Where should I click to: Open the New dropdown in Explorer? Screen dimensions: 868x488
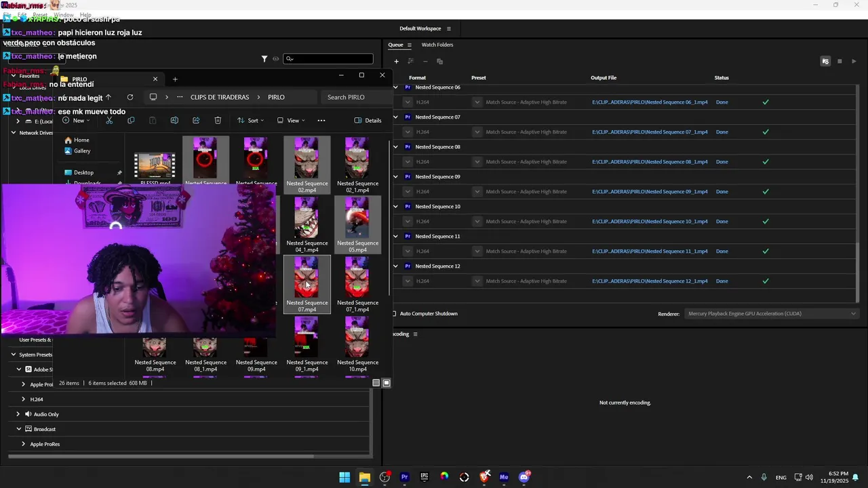click(76, 121)
